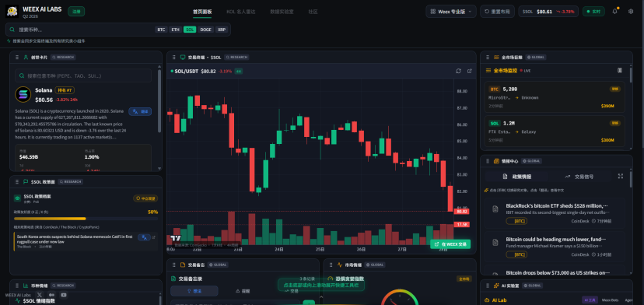This screenshot has width=644, height=305.
Task: Click the eye icon on $SOL 政策档案
Action: coord(17,198)
